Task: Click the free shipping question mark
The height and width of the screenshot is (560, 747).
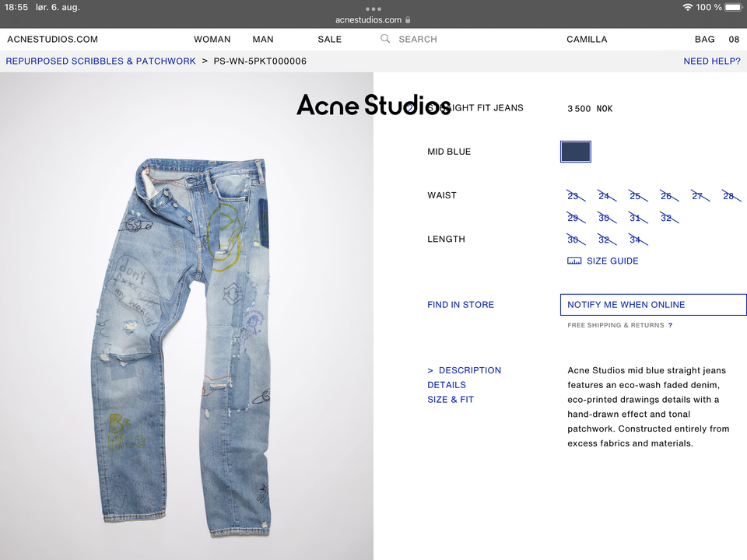Action: coord(670,325)
